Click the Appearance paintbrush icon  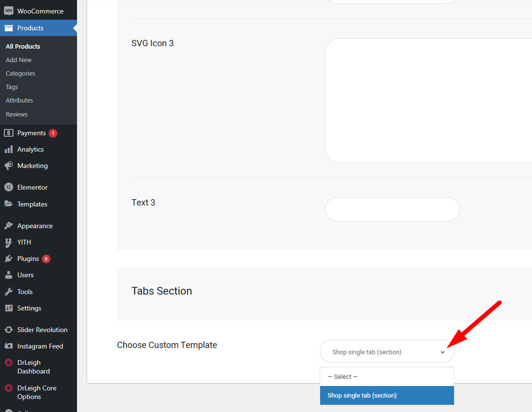tap(9, 226)
